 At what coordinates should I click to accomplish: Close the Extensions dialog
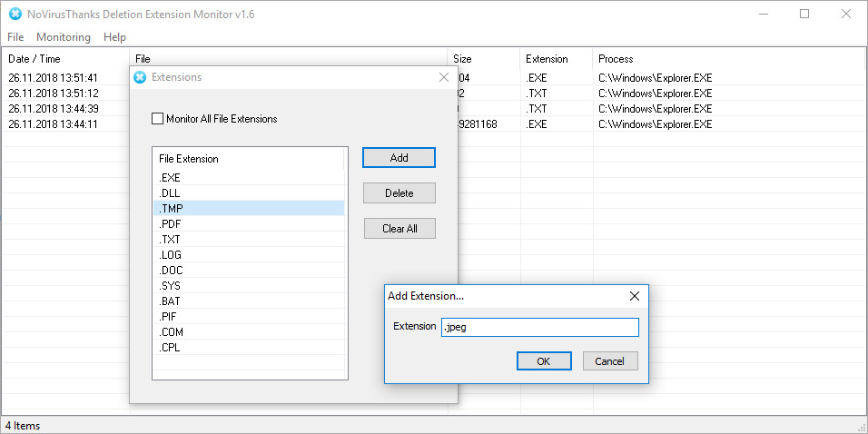(444, 77)
